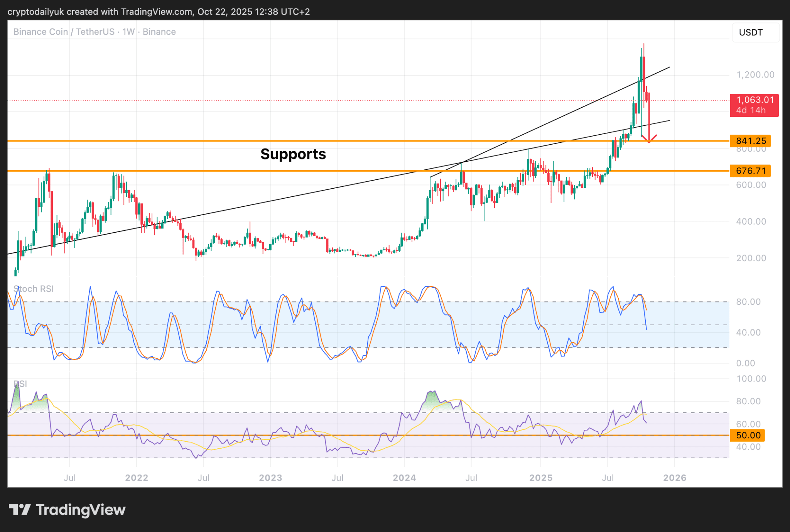Viewport: 790px width, 532px height.
Task: Click the 200.00 price scale label
Action: 751,258
